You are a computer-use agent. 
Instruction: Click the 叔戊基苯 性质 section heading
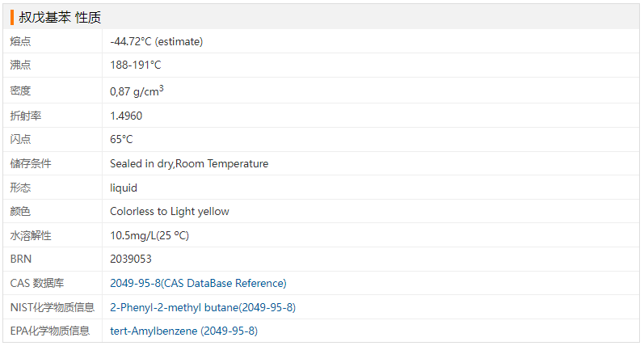coord(60,17)
